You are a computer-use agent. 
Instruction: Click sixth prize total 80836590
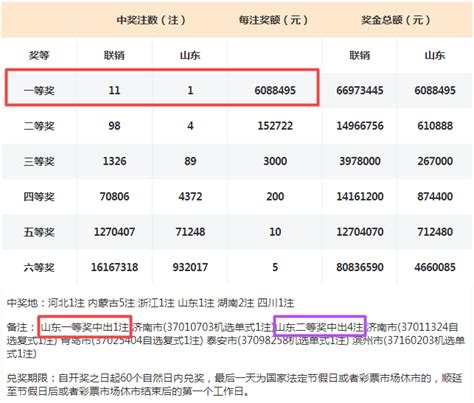pos(360,267)
